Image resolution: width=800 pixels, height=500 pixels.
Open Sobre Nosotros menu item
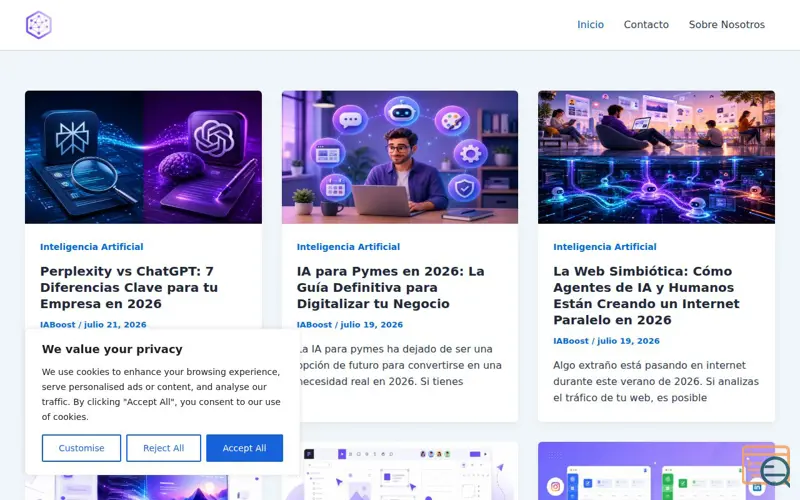727,24
